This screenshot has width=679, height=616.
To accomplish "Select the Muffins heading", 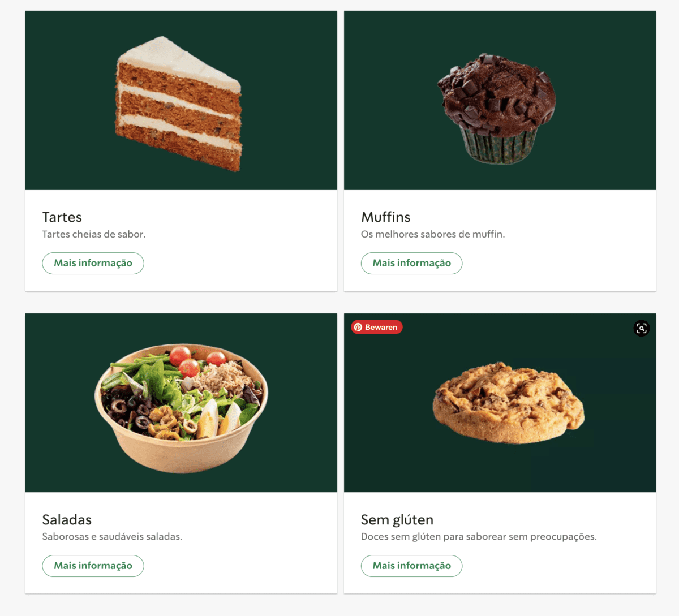I will (386, 217).
